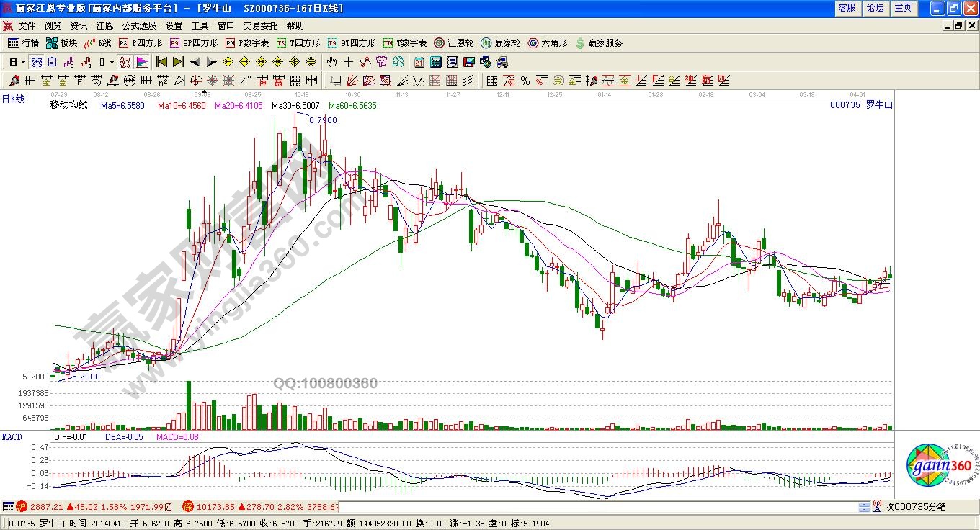The height and width of the screenshot is (530, 980).
Task: Expand the candlestick style dropdown arrow
Action: click(x=112, y=62)
